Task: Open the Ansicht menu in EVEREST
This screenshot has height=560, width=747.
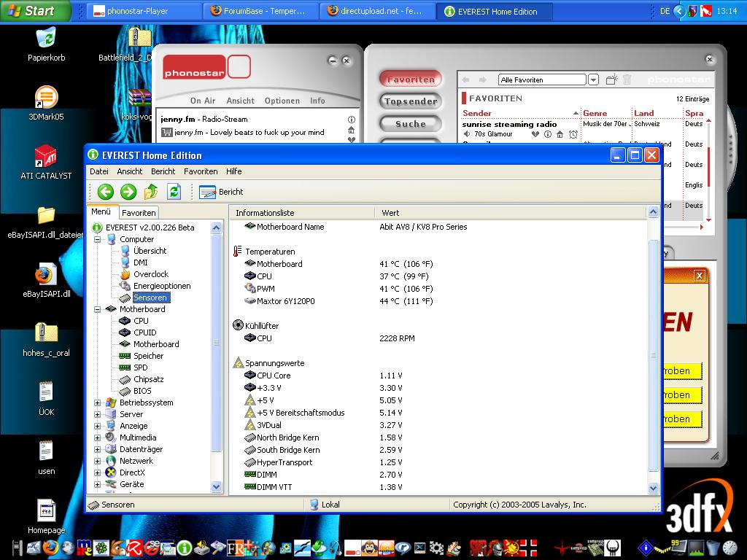Action: [130, 171]
